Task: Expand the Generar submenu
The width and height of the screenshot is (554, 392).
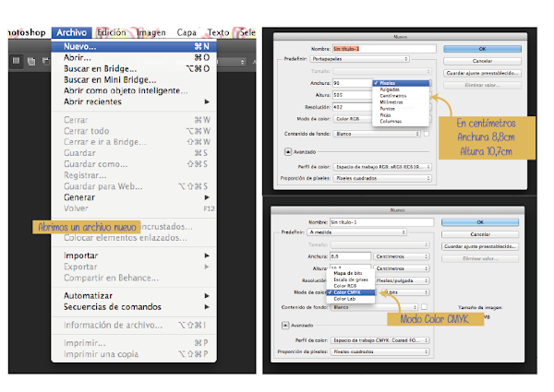Action: 134,197
